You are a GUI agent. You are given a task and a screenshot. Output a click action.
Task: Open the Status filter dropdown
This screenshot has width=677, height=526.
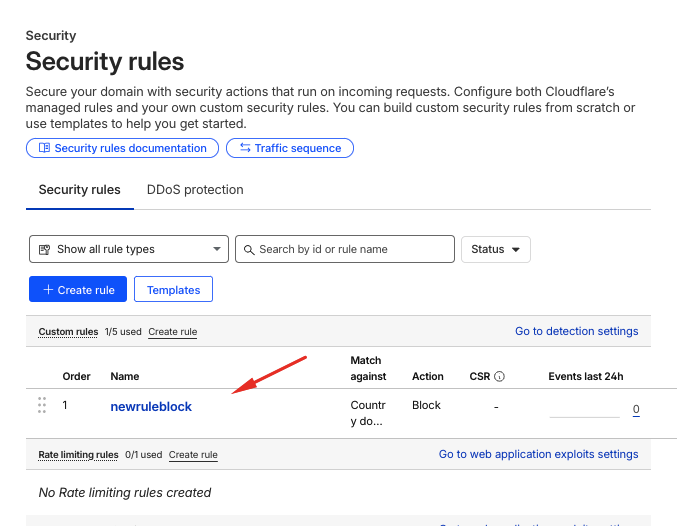496,249
